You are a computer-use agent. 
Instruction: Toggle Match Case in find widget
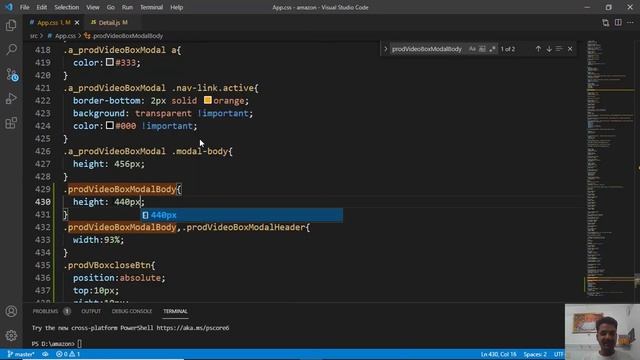(x=472, y=49)
